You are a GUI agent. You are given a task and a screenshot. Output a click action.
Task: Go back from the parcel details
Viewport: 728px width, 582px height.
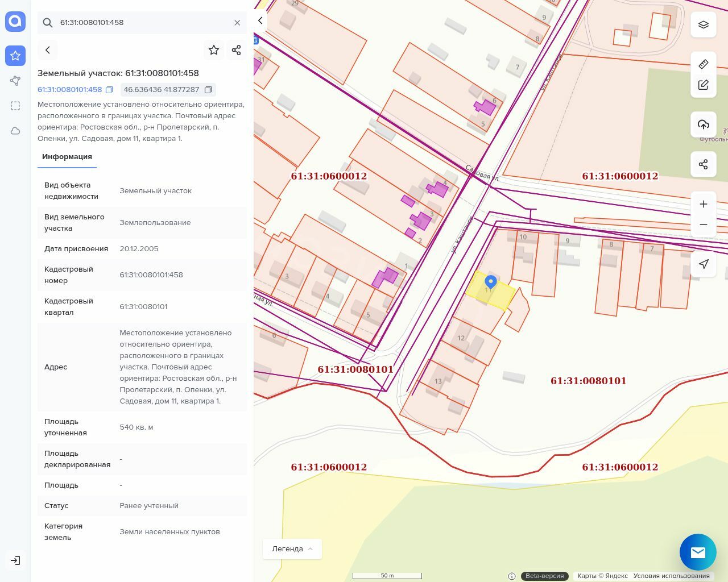[x=48, y=50]
